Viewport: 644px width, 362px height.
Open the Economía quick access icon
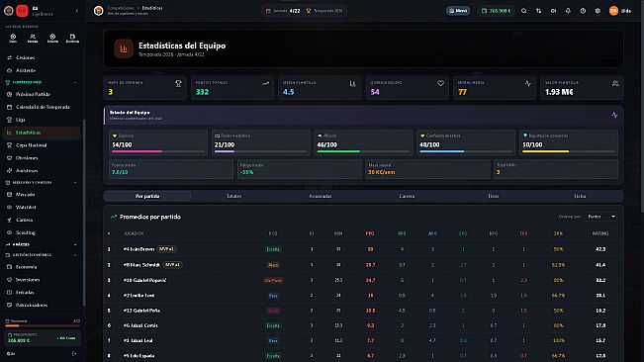72,39
